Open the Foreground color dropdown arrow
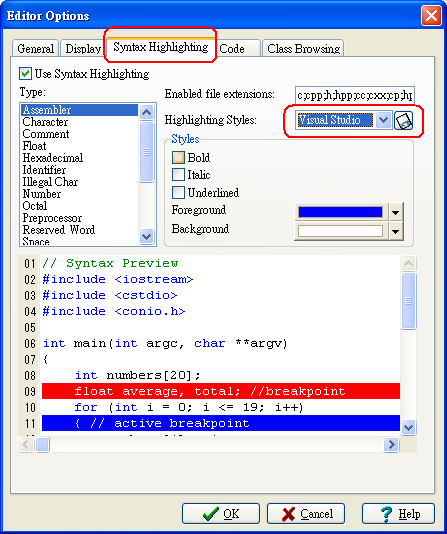 [395, 213]
